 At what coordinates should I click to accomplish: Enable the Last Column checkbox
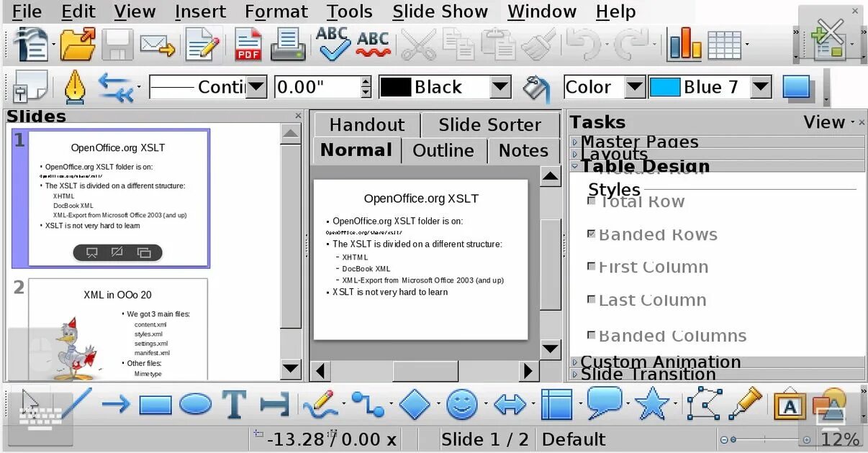(x=592, y=300)
